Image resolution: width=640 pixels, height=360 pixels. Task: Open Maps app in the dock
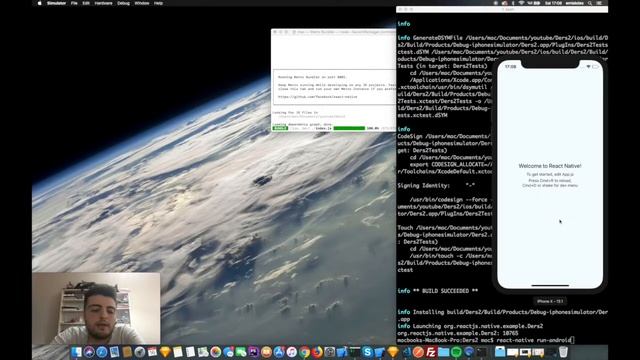click(203, 352)
